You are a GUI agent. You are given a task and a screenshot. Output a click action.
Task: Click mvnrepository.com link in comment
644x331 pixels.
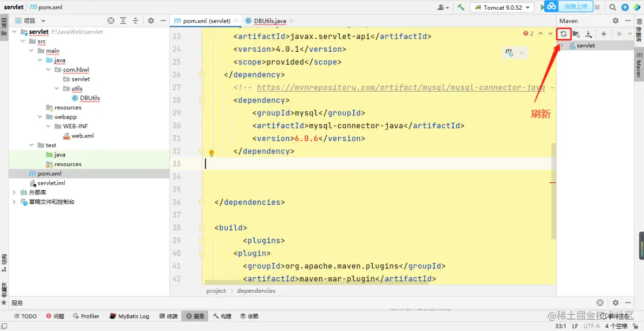[x=401, y=87]
